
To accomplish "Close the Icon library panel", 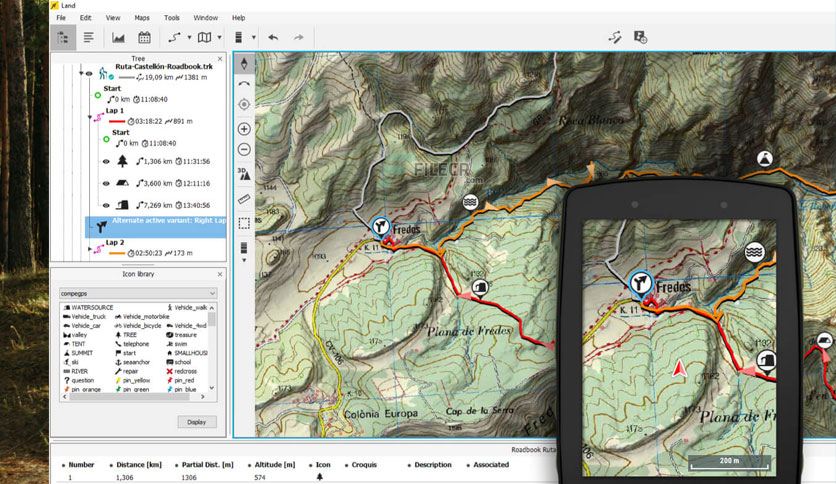I will (220, 274).
